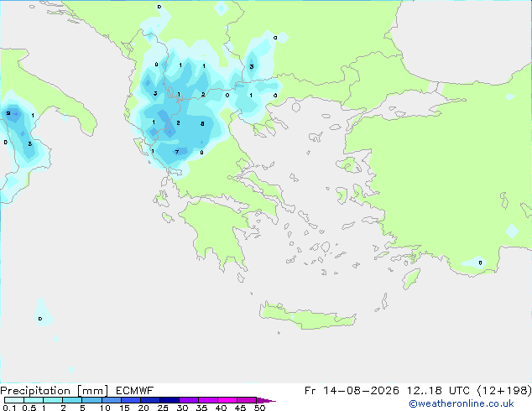The height and width of the screenshot is (411, 532).
Task: Pick the 25–30 mm dark navy legend swatch
Action: point(169,400)
